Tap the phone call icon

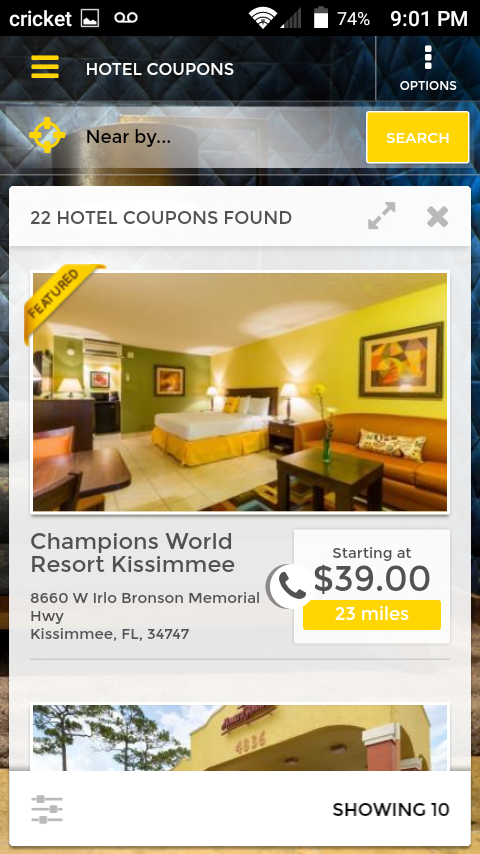(289, 587)
